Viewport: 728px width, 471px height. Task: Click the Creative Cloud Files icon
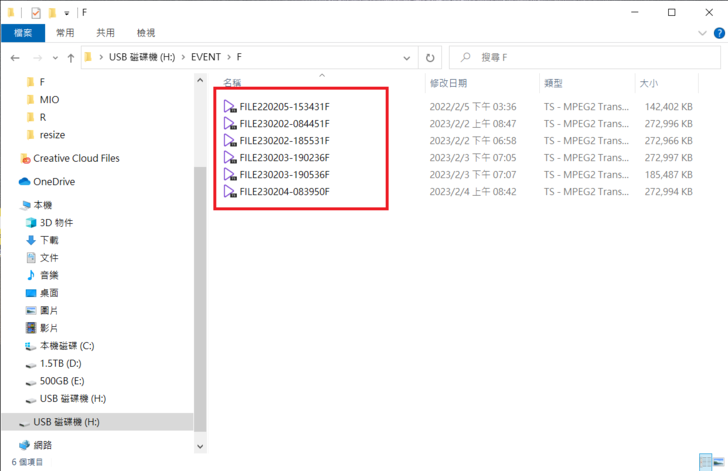pos(25,158)
